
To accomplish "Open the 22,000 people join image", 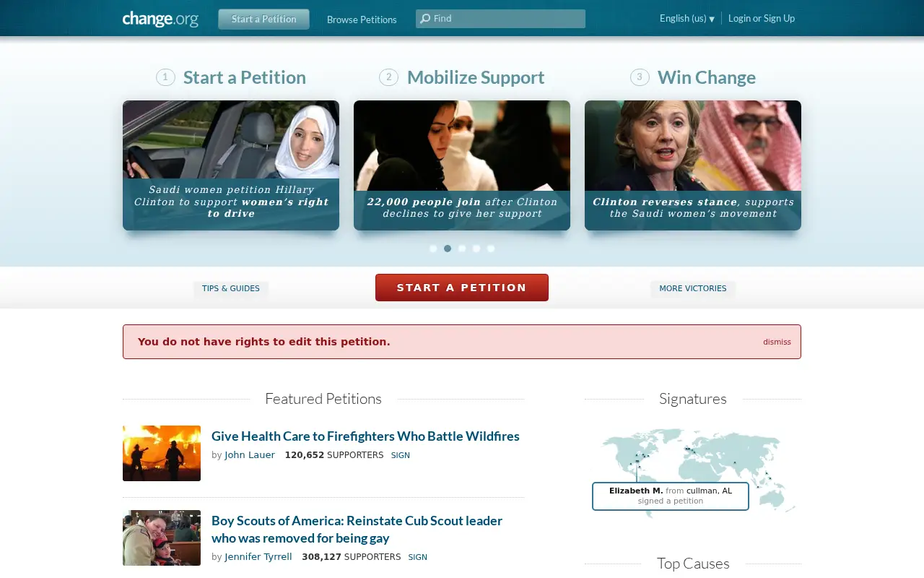I will (462, 165).
